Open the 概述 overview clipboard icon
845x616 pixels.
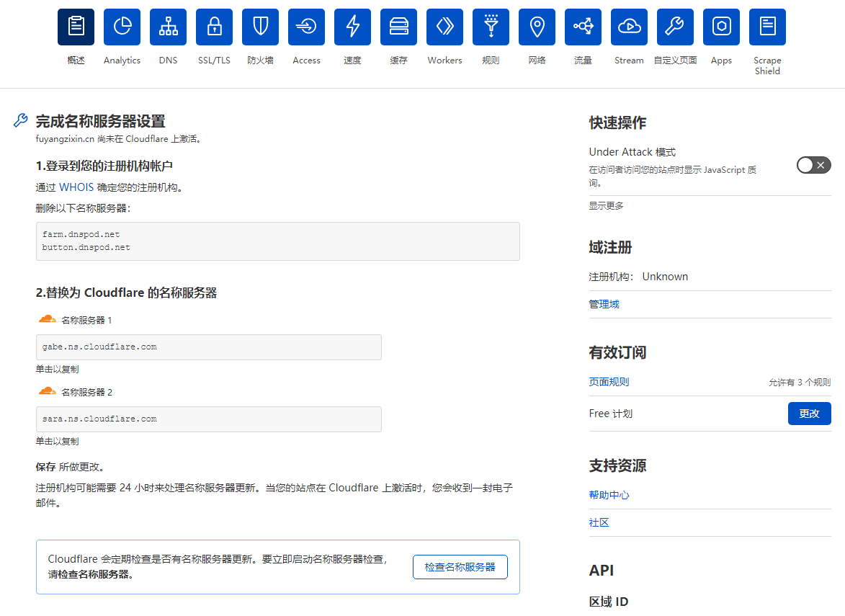(x=76, y=27)
